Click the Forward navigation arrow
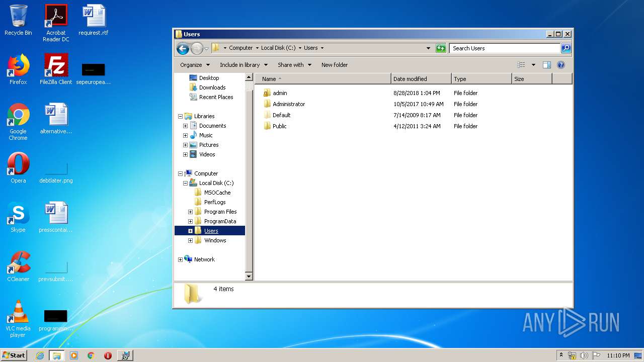 coord(197,48)
